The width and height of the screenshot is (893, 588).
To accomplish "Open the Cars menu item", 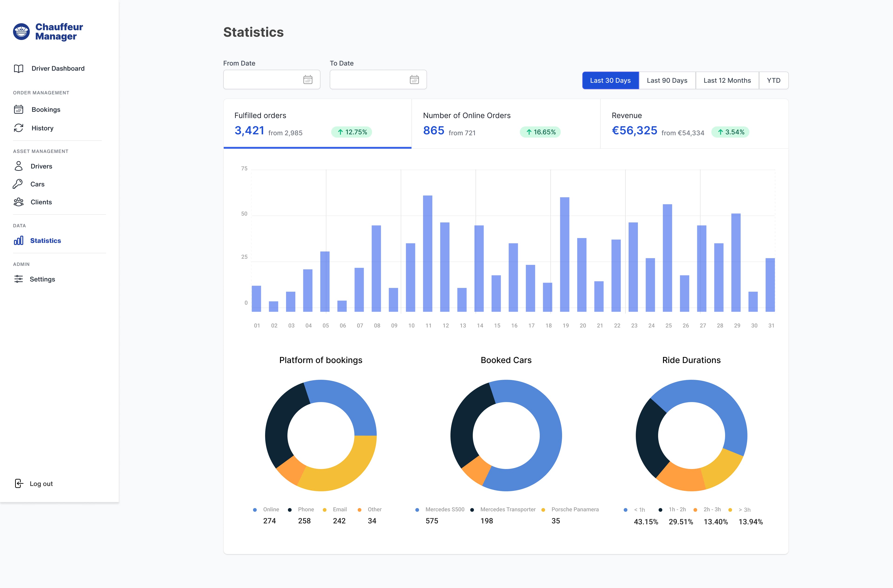I will pyautogui.click(x=37, y=184).
